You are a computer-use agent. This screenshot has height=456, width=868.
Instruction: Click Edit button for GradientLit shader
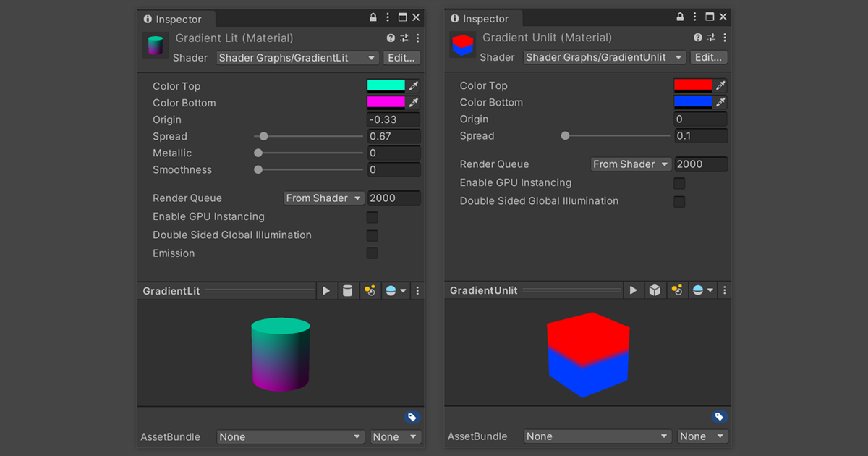tap(401, 58)
